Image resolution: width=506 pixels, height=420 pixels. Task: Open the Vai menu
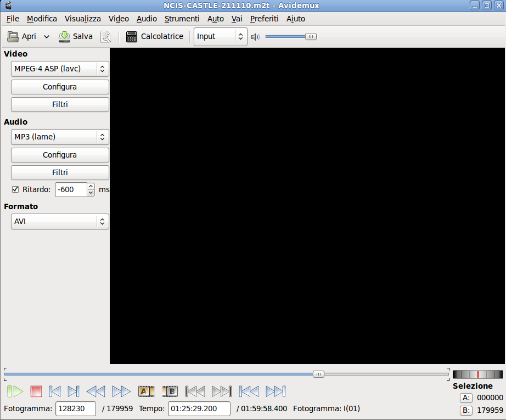(x=237, y=19)
